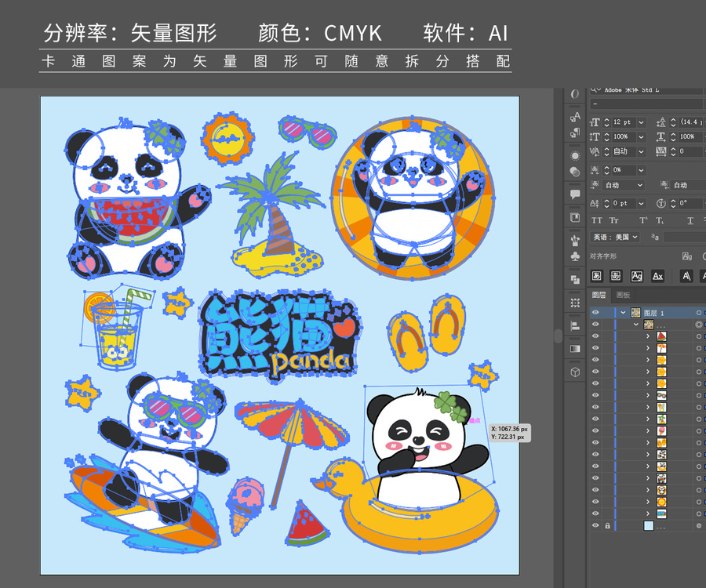Hide 图层 1 using its eye icon

[595, 312]
